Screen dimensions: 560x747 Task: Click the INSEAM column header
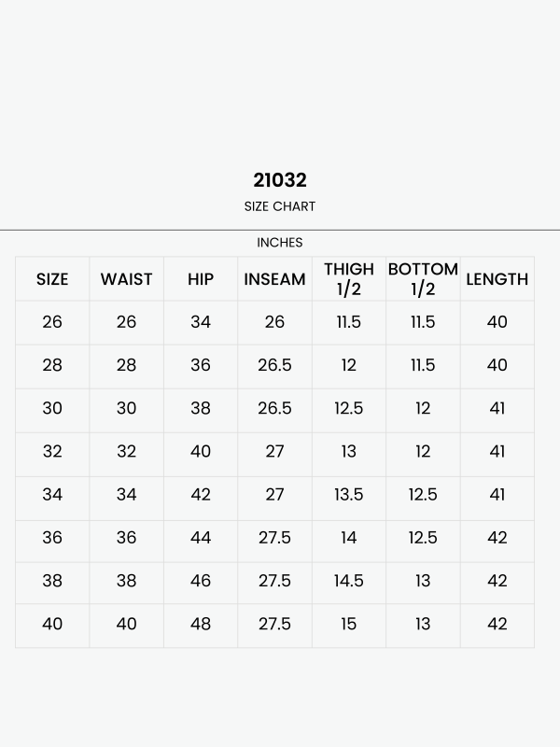click(274, 279)
